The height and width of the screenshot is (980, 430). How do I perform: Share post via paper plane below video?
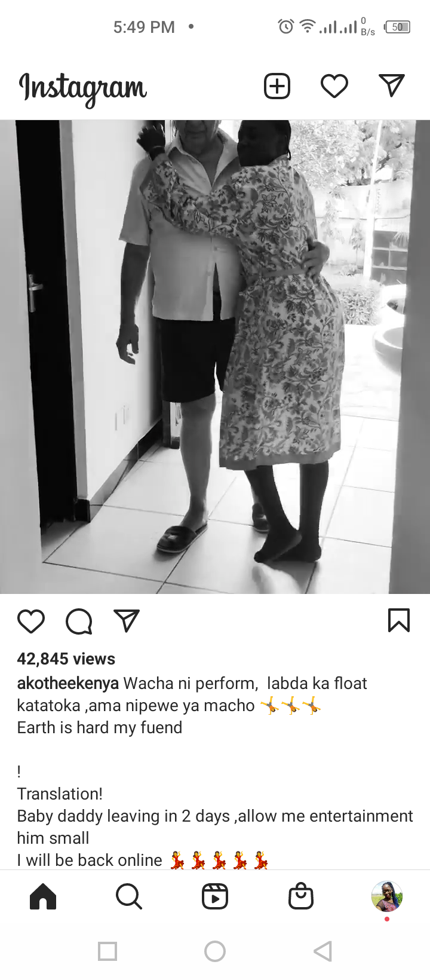[x=127, y=621]
